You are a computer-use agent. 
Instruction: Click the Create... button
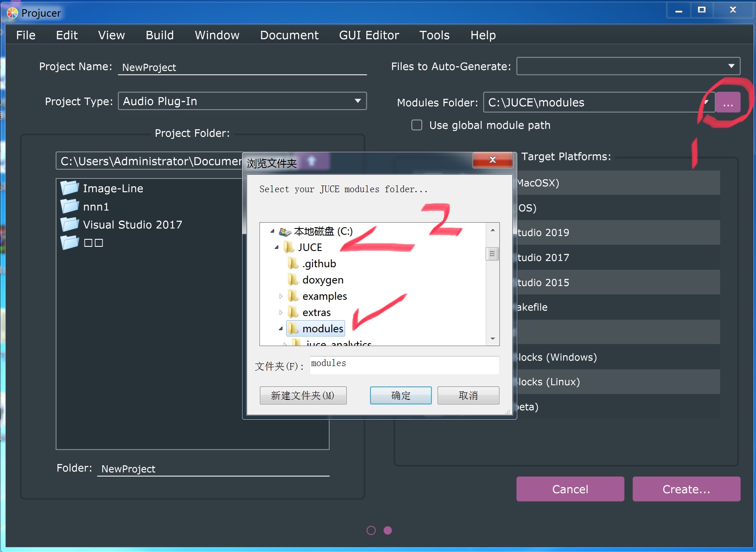pos(686,489)
